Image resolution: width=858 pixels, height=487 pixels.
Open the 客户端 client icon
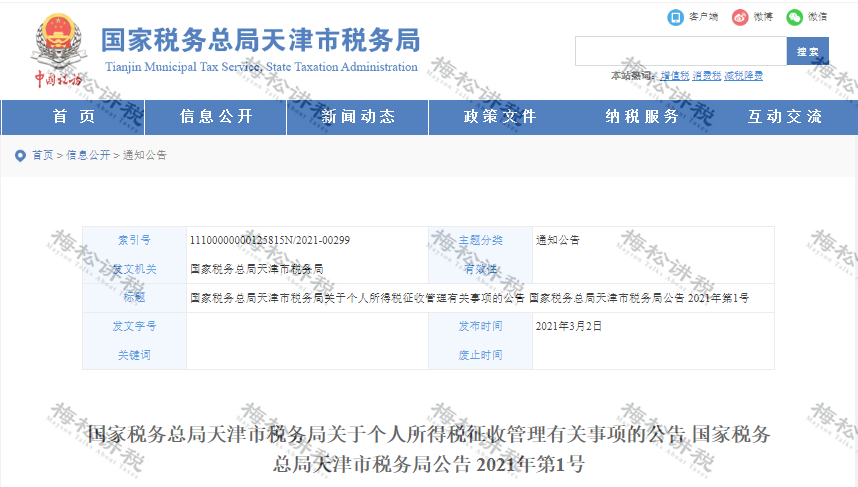coord(676,18)
